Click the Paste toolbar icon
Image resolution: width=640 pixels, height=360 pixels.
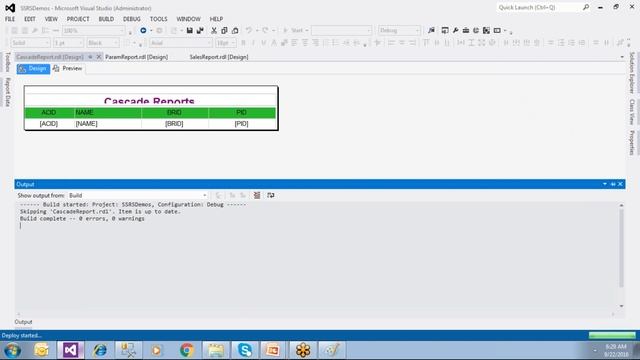tap(235, 31)
